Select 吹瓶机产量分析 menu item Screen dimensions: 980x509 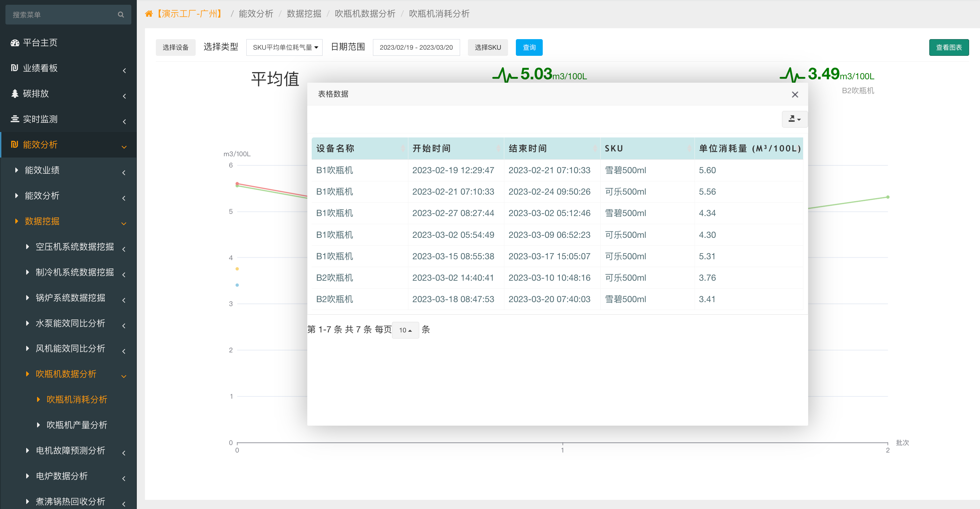point(77,425)
